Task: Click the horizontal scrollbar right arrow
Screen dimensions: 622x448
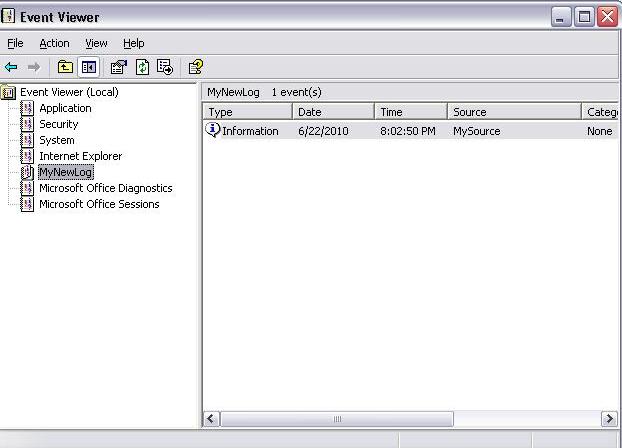Action: pos(609,419)
